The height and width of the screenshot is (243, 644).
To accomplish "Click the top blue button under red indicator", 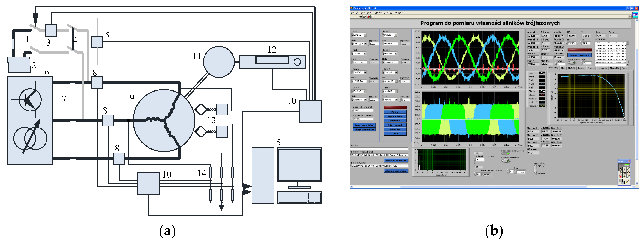I will (395, 112).
